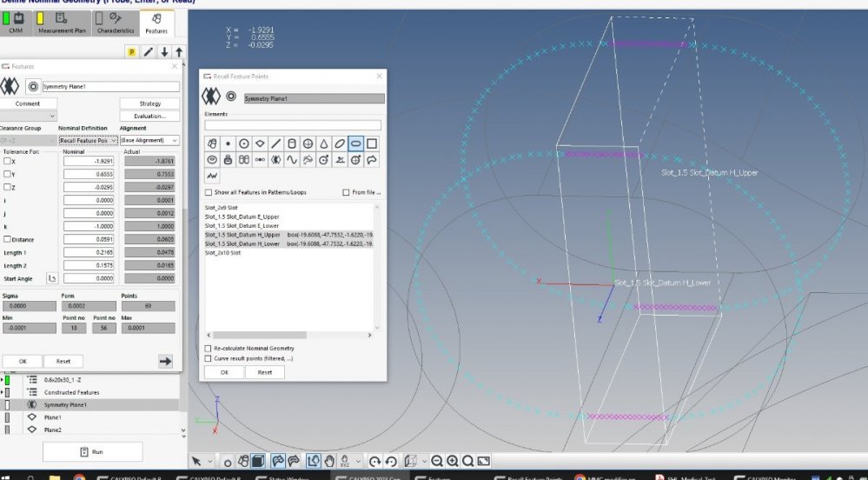Image resolution: width=868 pixels, height=480 pixels.
Task: Click the Evaluation button
Action: pyautogui.click(x=149, y=116)
